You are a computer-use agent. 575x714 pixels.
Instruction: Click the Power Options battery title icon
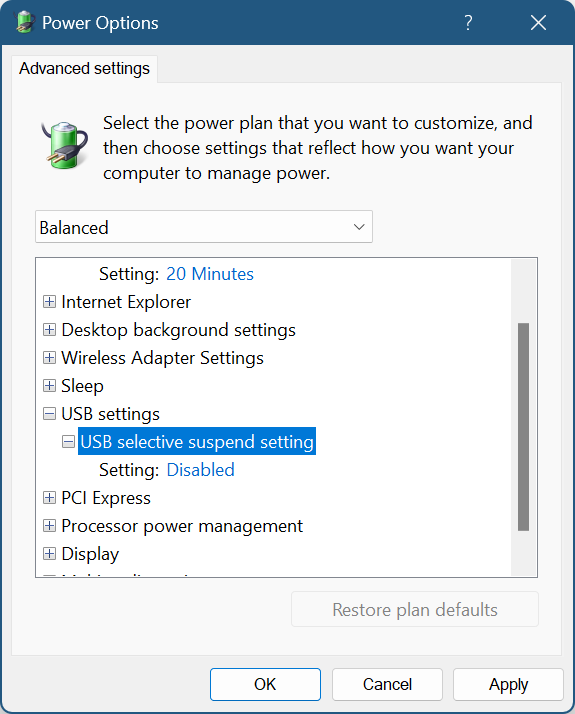click(x=24, y=22)
